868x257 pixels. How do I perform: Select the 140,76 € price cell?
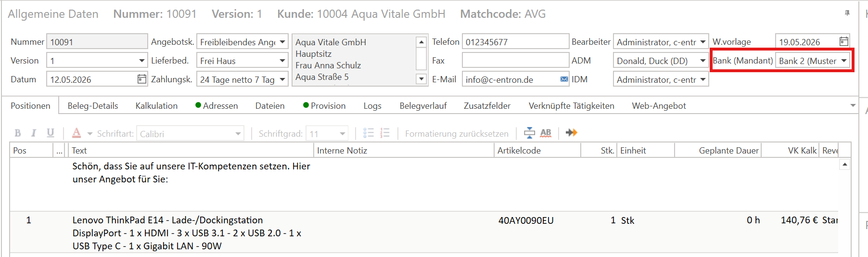[799, 220]
